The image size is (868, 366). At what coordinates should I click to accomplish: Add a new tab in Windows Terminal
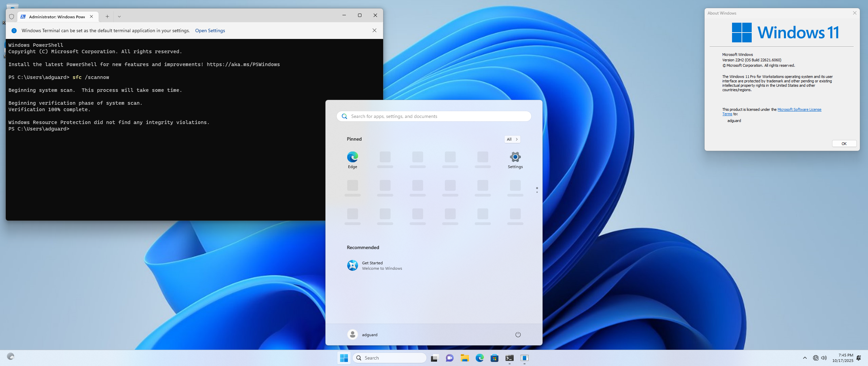coord(107,16)
